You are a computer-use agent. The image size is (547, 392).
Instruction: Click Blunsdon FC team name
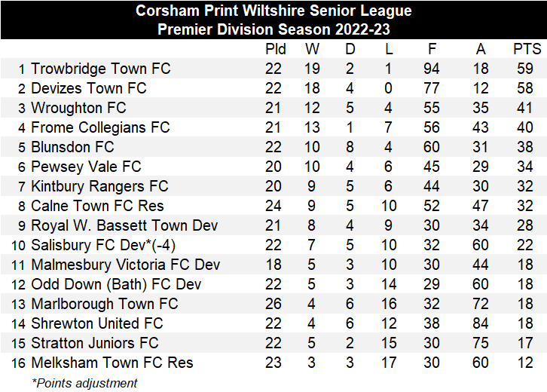(x=72, y=146)
